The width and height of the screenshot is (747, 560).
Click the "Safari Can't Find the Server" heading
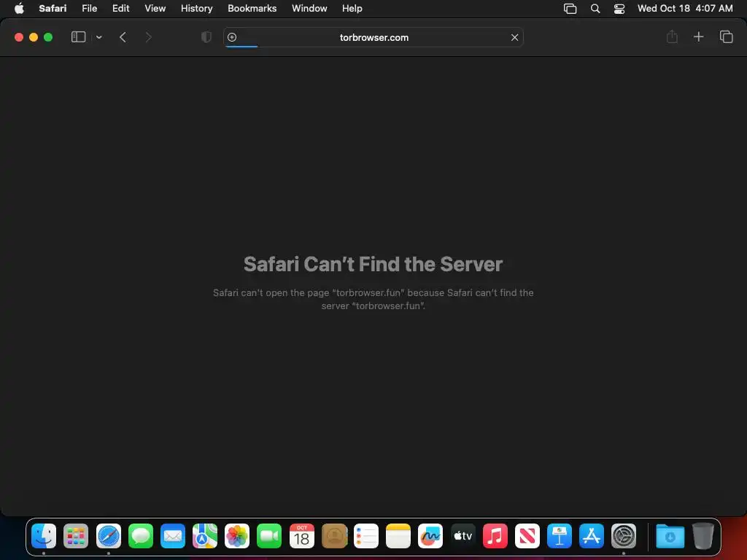pos(373,264)
